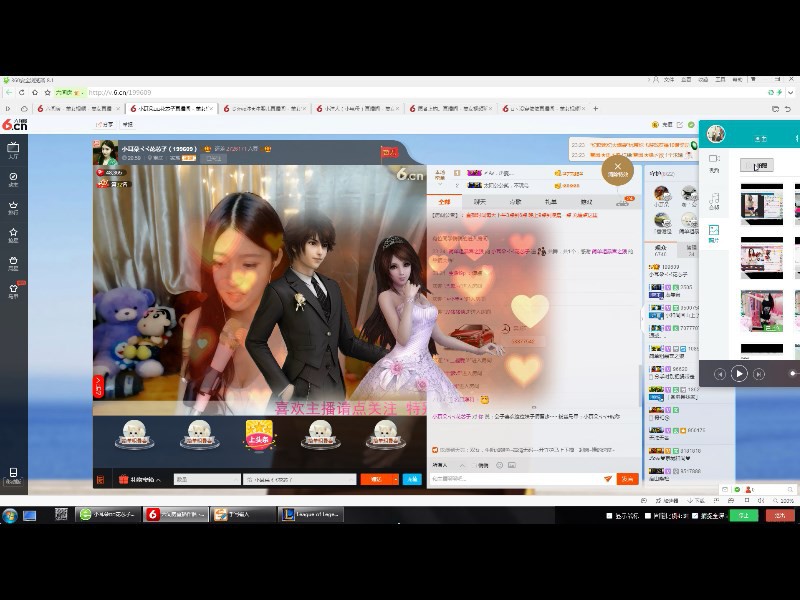This screenshot has height=600, width=800.
Task: Send chat with orange 发言 button
Action: coord(628,479)
